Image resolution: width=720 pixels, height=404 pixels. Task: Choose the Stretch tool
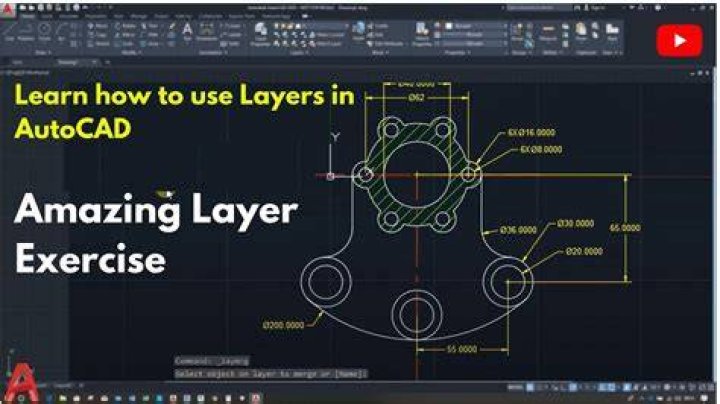pos(98,44)
